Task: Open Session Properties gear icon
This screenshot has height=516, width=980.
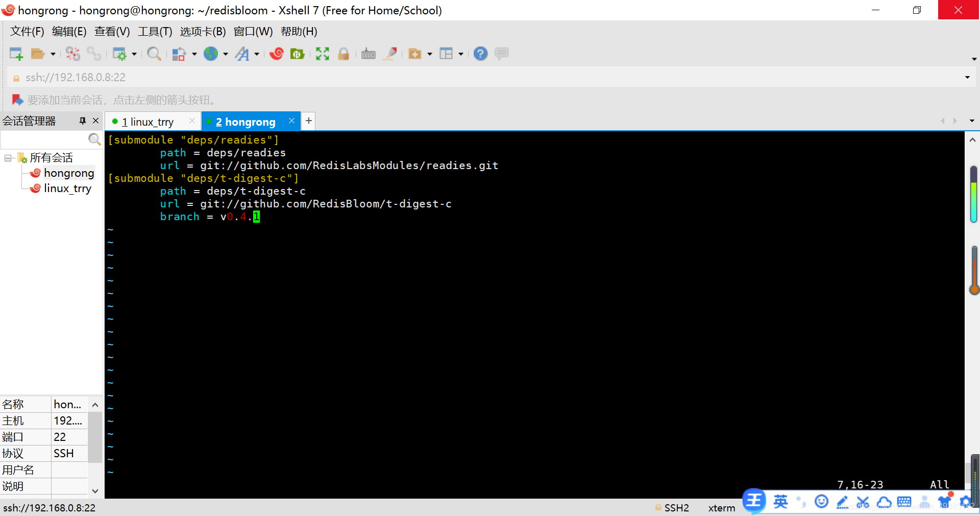Action: point(119,54)
